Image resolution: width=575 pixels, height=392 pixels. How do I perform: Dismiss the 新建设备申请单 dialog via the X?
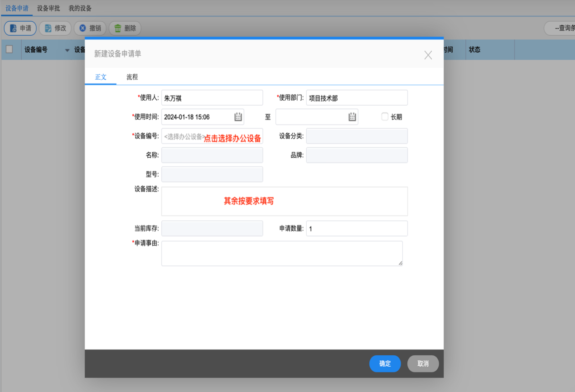coord(428,55)
